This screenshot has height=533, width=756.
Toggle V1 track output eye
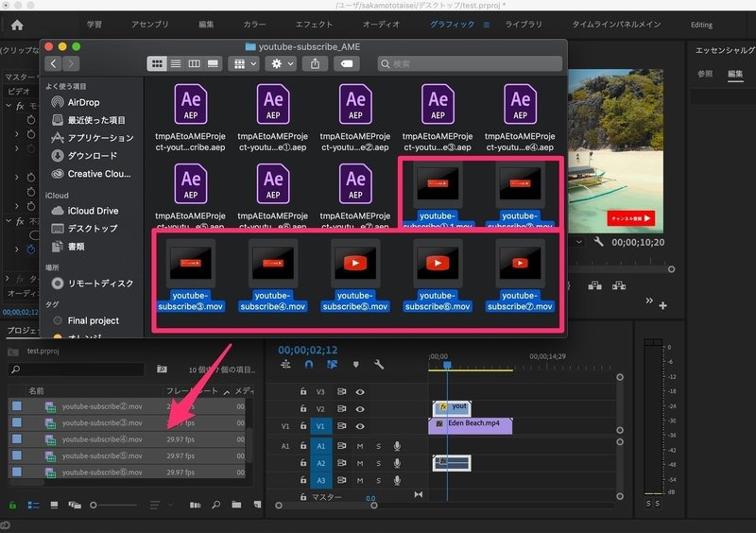pyautogui.click(x=360, y=426)
